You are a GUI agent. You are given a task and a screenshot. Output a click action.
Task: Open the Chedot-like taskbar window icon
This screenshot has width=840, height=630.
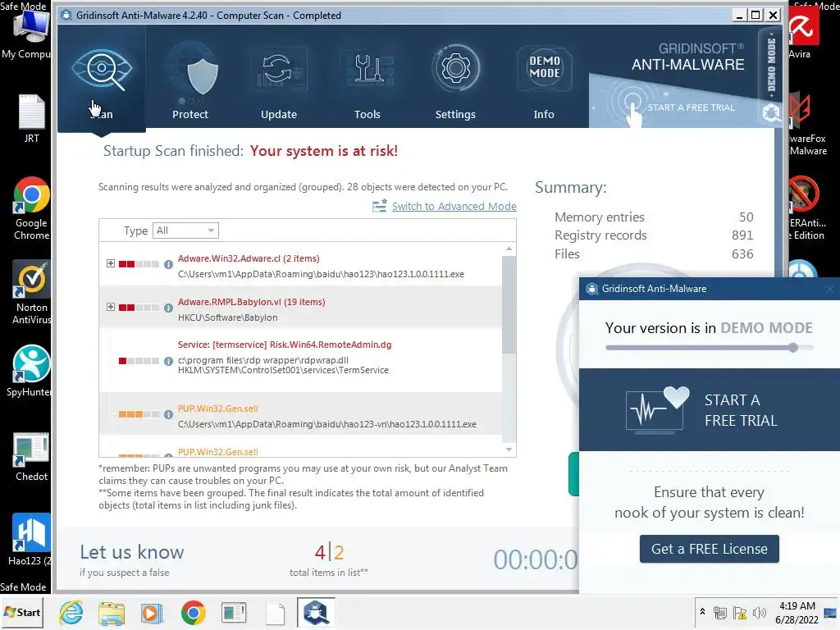234,613
